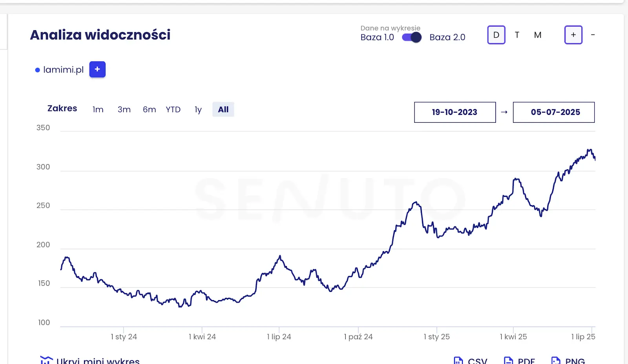Switch to weekly granularity T
The image size is (628, 364).
(517, 35)
